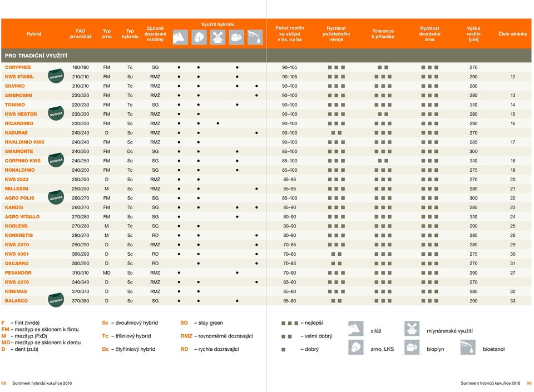This screenshot has width=534, height=392.
Task: Click the legend siláž cow icon
Action: point(356,329)
